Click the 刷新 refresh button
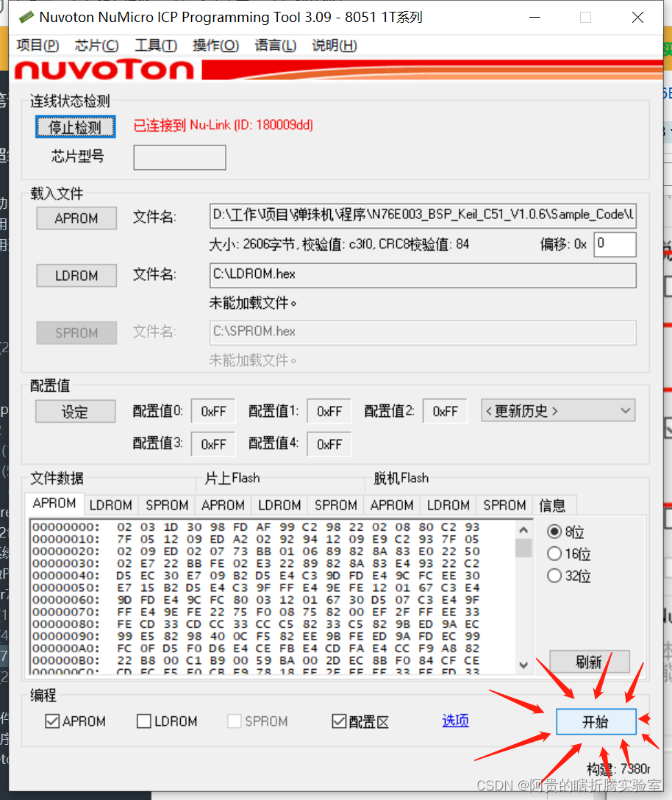Screen dimensions: 672x800 point(588,662)
